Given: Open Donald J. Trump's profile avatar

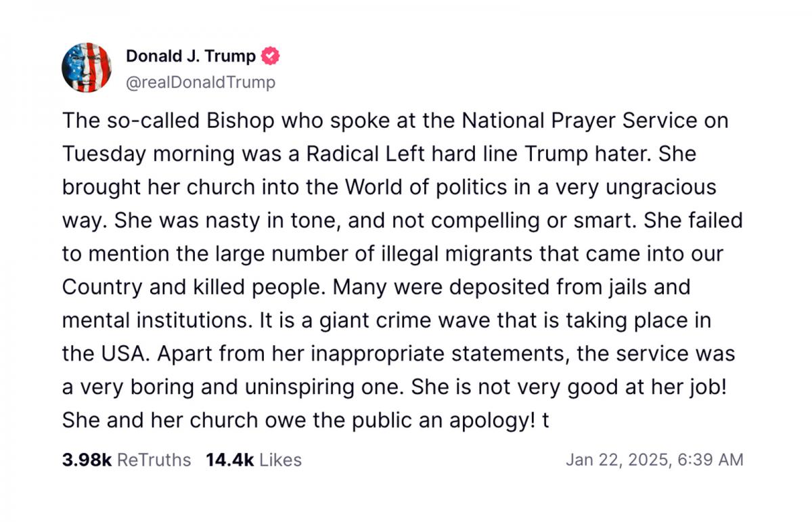Looking at the screenshot, I should click(x=86, y=68).
